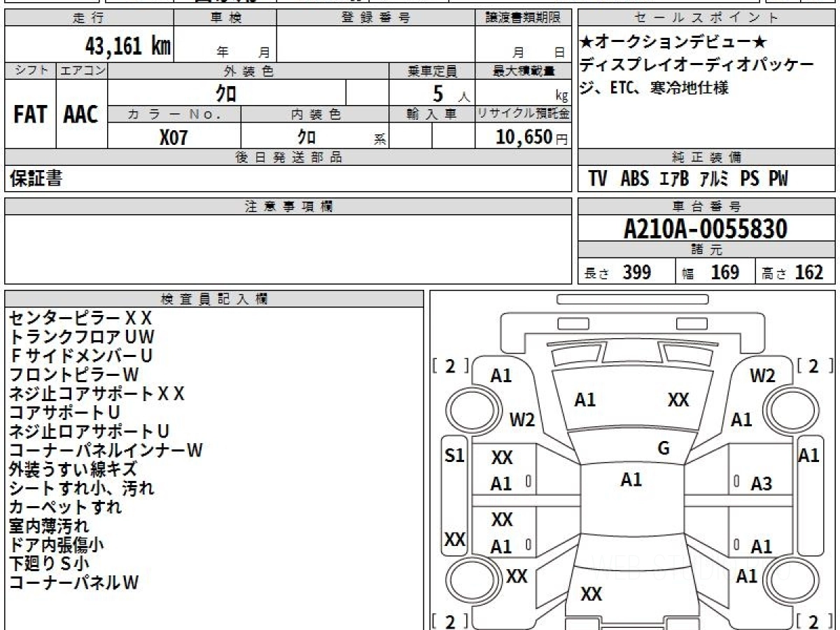
Task: Select the 検査員記入欄 header
Action: (x=214, y=299)
